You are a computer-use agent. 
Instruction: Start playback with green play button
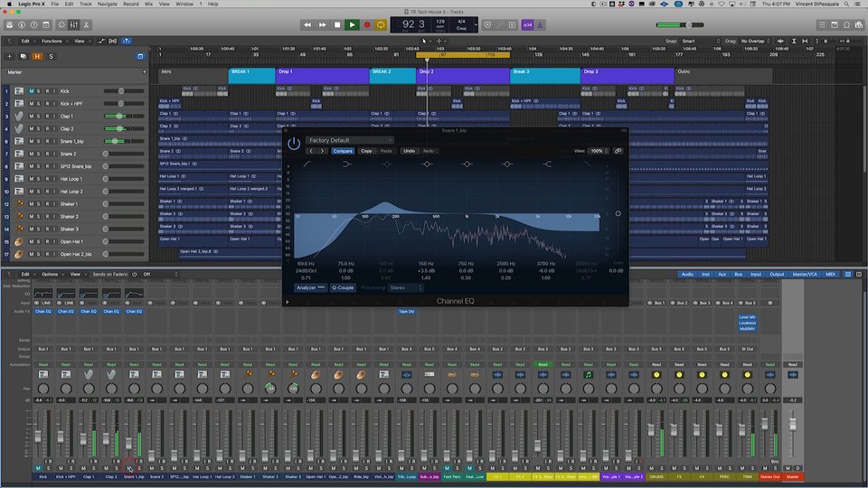click(x=352, y=25)
